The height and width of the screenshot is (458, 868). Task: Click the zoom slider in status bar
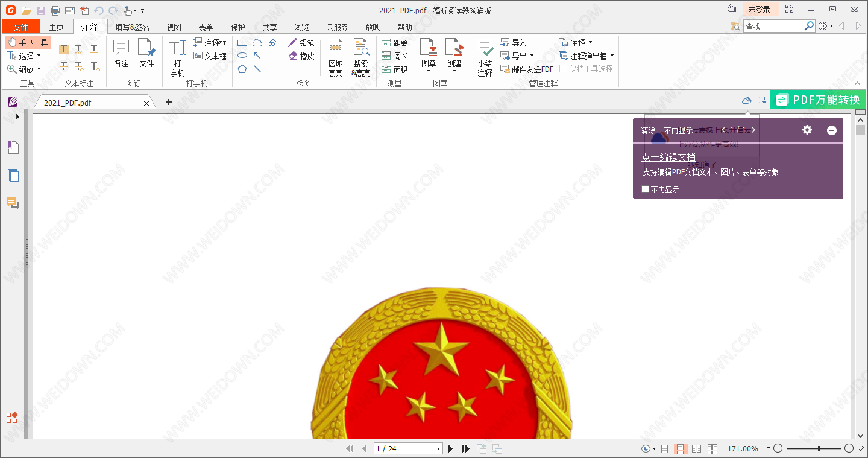[814, 448]
